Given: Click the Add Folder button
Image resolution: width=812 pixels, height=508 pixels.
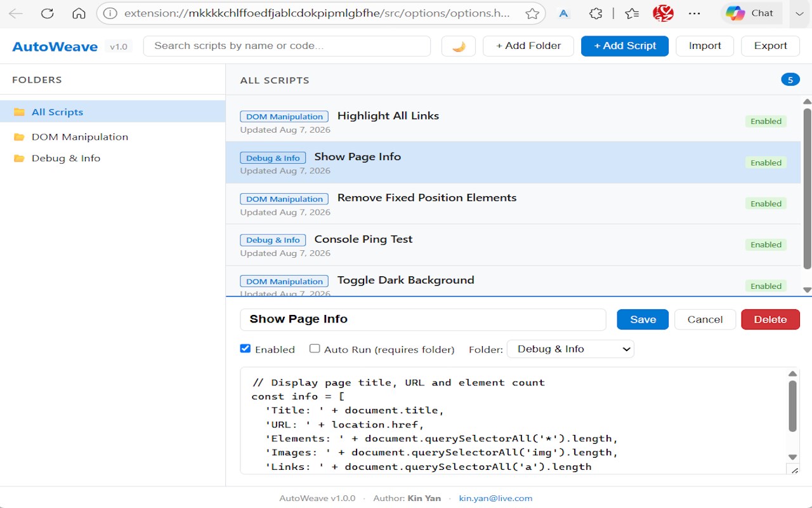Looking at the screenshot, I should pos(528,46).
